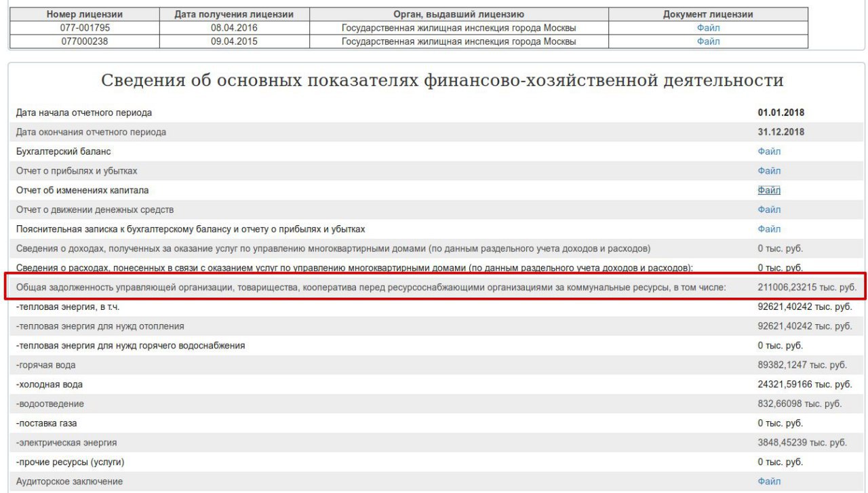Click the 92621,40242 value for тепловая энергия, в т.ч.
Screen dimensions: 868x493
click(805, 307)
